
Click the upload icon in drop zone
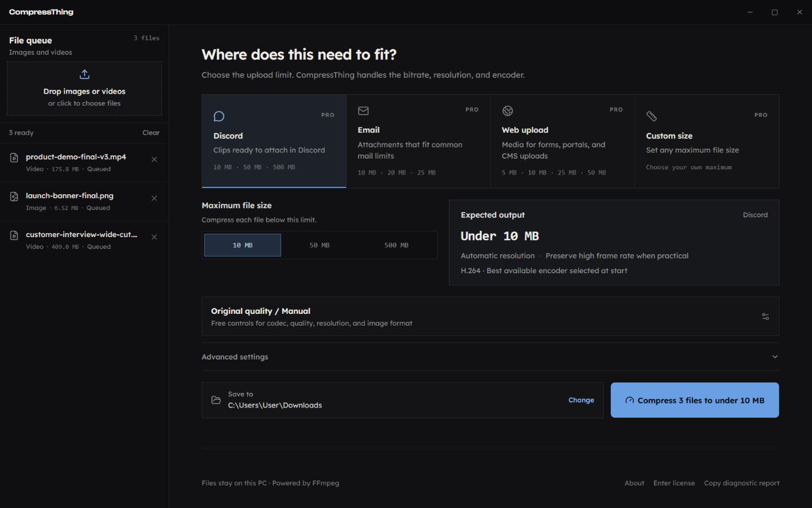point(85,74)
